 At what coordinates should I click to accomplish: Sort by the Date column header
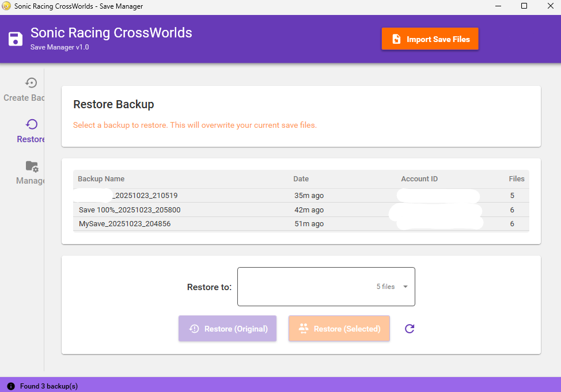click(301, 179)
